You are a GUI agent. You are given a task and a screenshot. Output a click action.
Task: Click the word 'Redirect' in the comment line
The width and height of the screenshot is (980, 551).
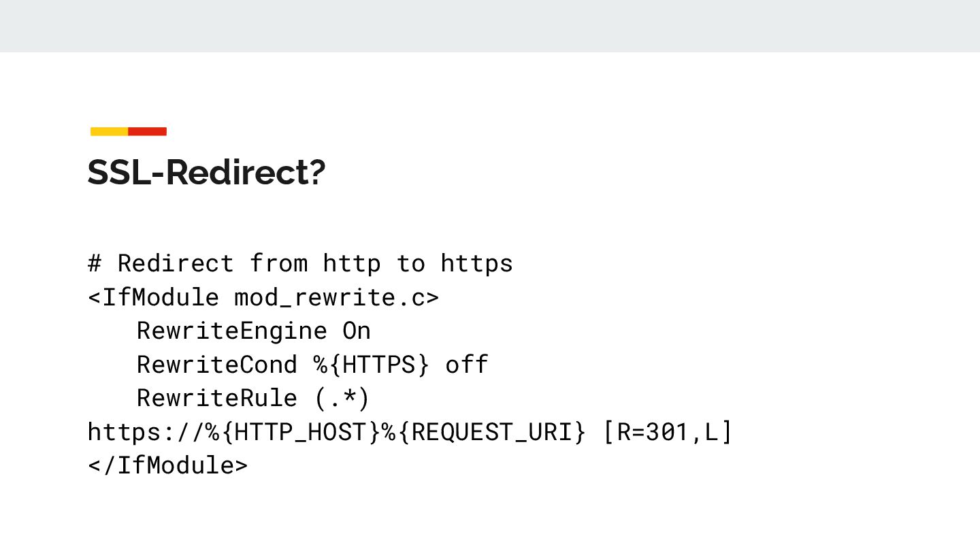176,263
